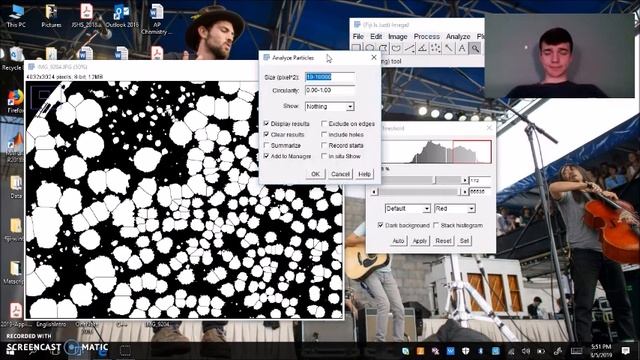
Task: Click Reset in the Threshold window
Action: tap(443, 241)
